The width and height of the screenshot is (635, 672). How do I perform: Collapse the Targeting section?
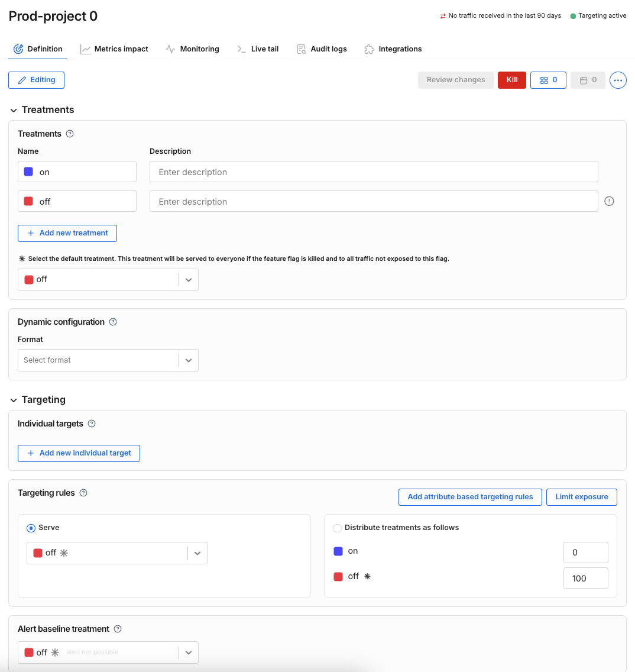pyautogui.click(x=14, y=400)
